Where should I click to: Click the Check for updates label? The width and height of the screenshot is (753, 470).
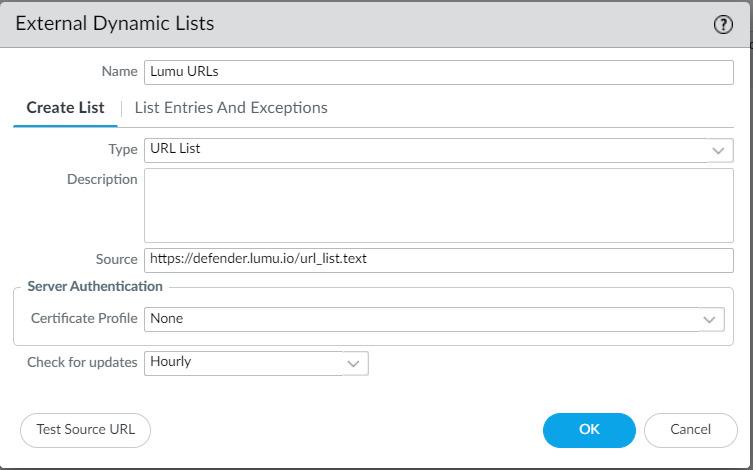(x=82, y=362)
